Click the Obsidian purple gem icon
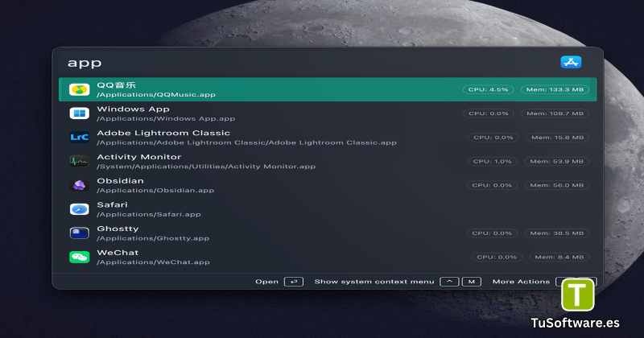The height and width of the screenshot is (338, 644). click(x=79, y=185)
